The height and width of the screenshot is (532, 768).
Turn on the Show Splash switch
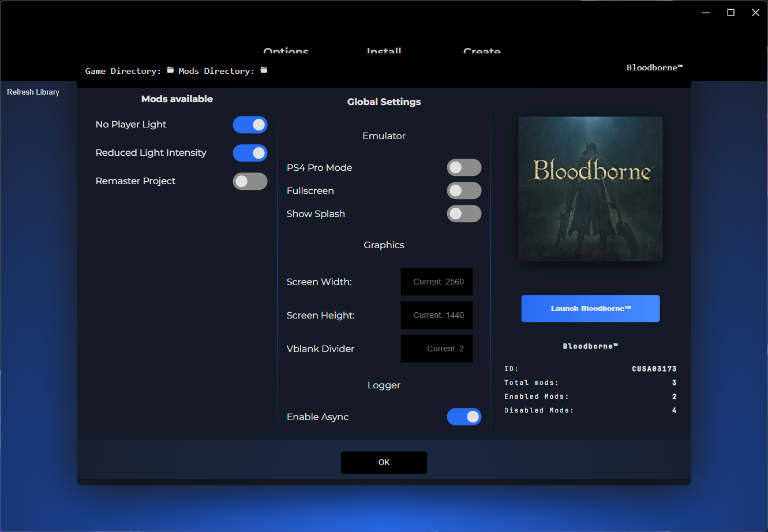click(x=464, y=213)
